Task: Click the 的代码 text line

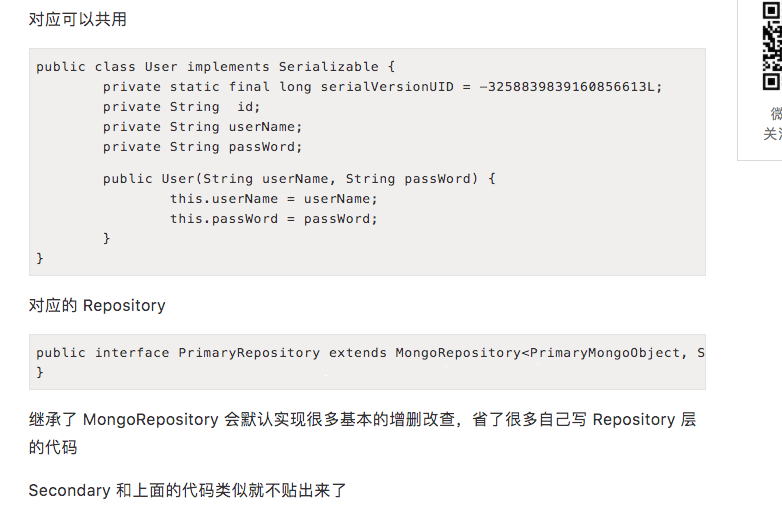Action: tap(53, 447)
